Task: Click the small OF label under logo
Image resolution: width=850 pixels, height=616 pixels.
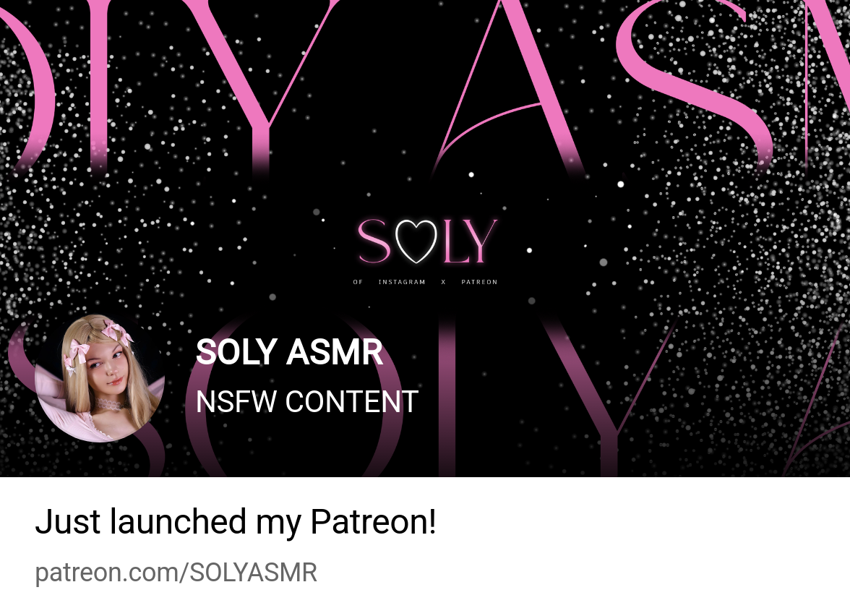Action: [358, 282]
